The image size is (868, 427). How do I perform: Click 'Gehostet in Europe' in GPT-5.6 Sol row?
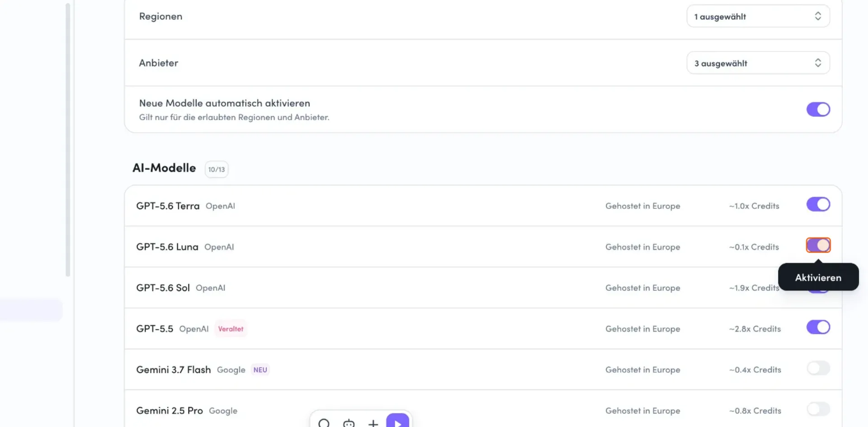pyautogui.click(x=643, y=288)
